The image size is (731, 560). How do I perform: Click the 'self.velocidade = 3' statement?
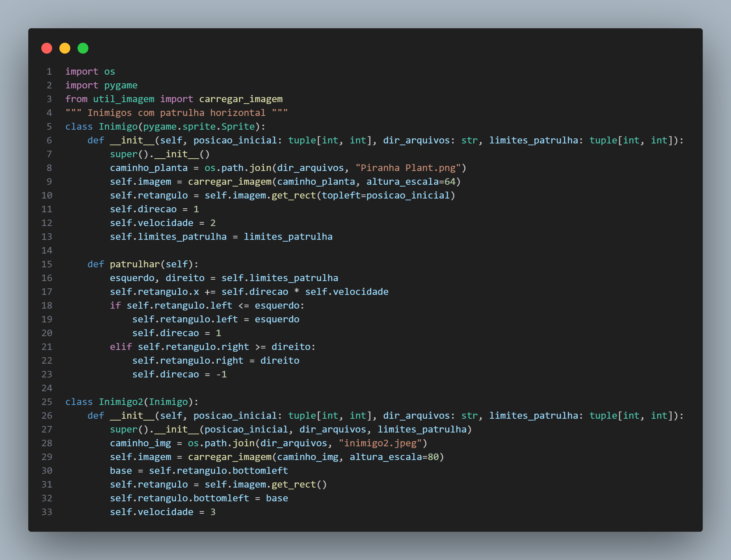coord(163,512)
